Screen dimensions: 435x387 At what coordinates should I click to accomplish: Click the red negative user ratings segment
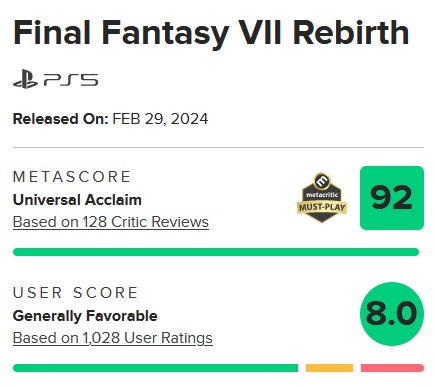point(392,368)
